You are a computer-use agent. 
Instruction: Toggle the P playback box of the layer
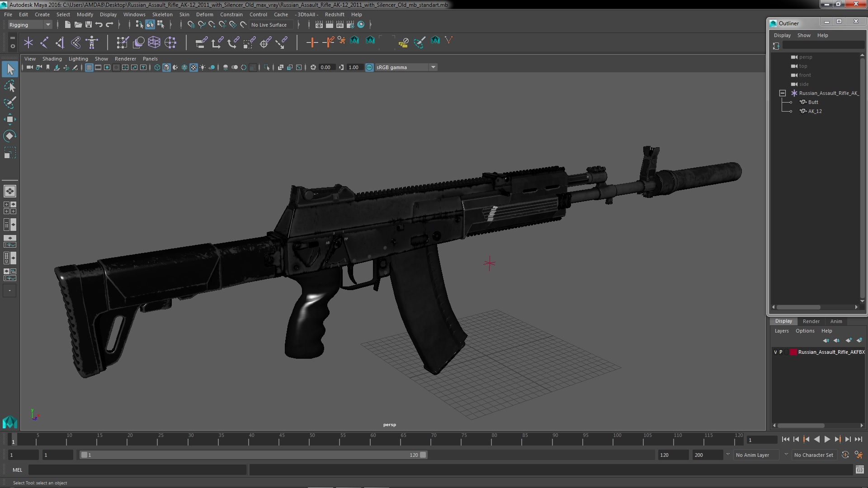(x=781, y=352)
